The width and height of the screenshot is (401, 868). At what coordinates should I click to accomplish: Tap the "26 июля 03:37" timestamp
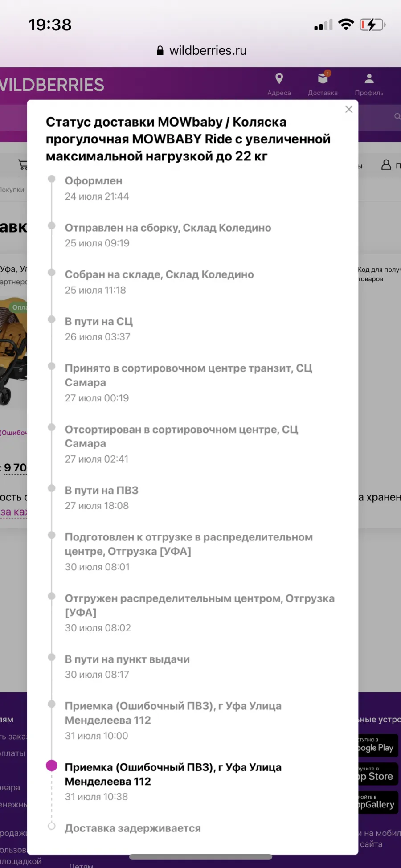tap(98, 337)
